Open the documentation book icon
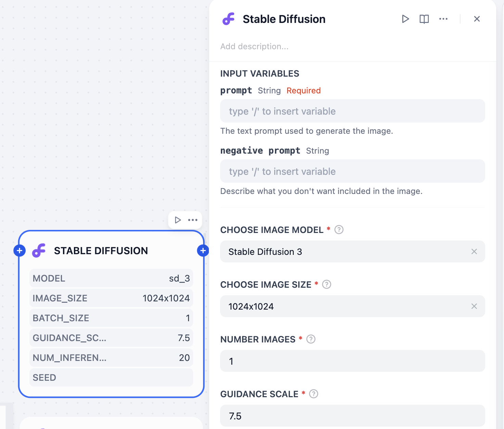This screenshot has width=504, height=429. tap(424, 19)
